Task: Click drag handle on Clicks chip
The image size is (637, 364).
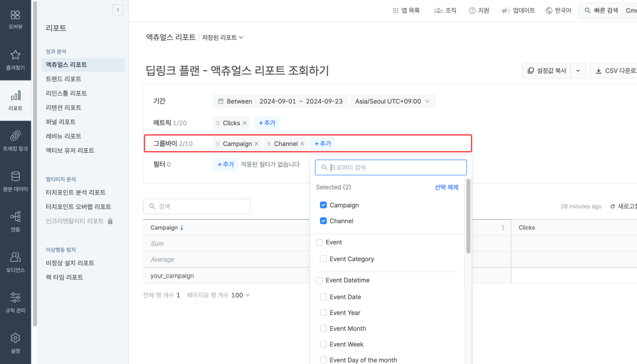Action: 218,123
